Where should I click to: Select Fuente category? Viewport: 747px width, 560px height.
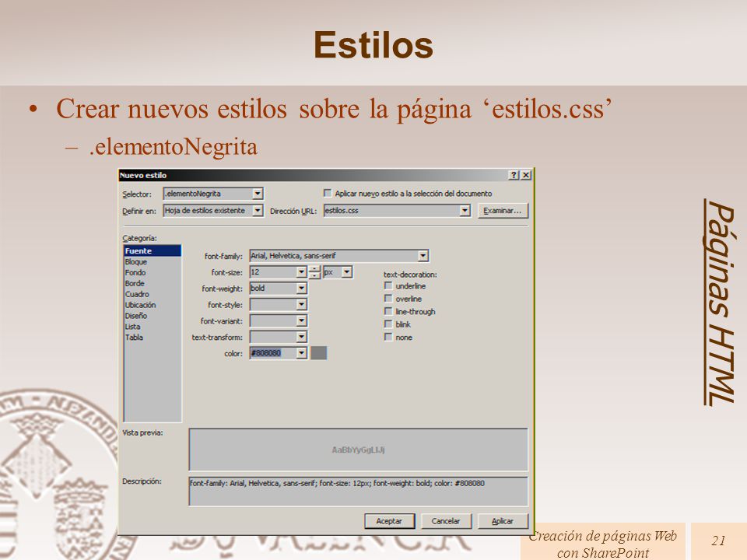point(153,251)
